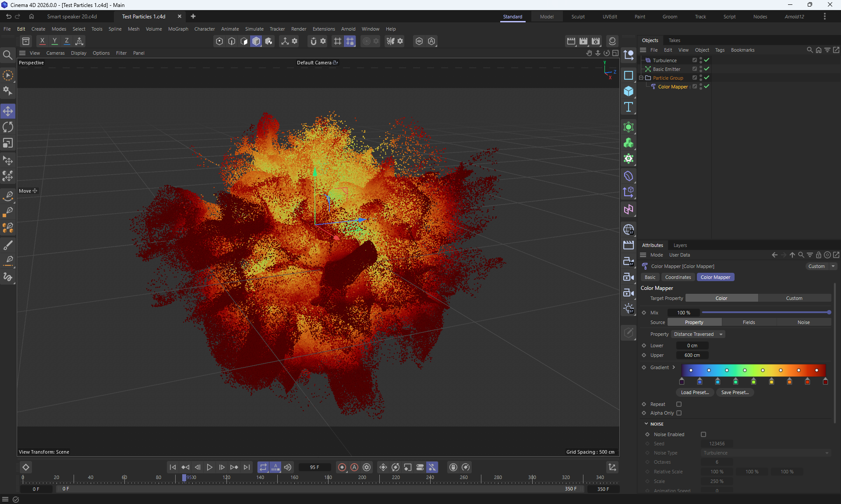841x504 pixels.
Task: Open the MoGraph menu
Action: (x=178, y=29)
